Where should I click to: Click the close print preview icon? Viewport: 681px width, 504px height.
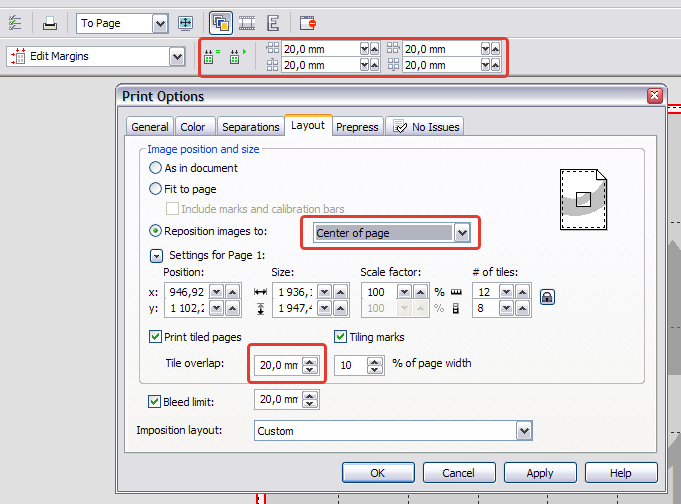(307, 23)
